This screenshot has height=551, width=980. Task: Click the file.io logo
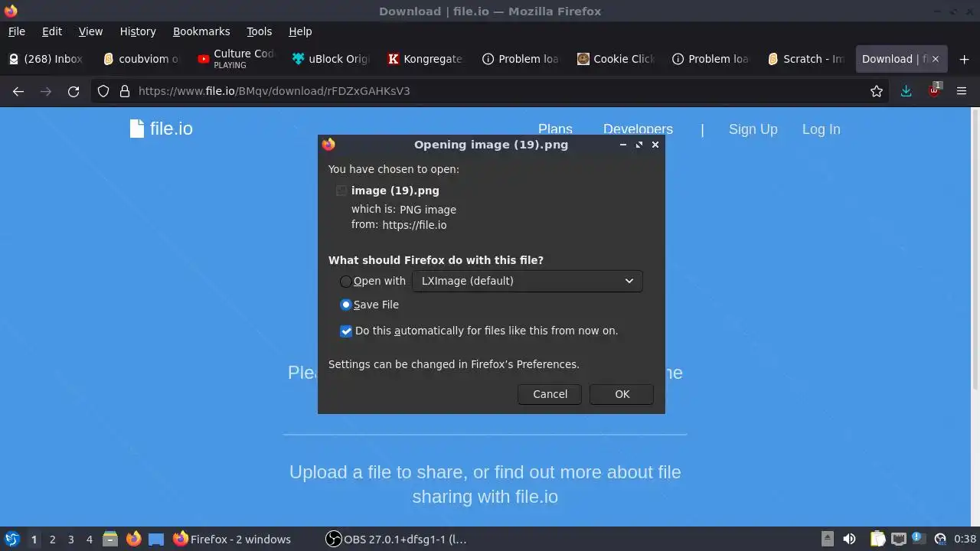162,129
